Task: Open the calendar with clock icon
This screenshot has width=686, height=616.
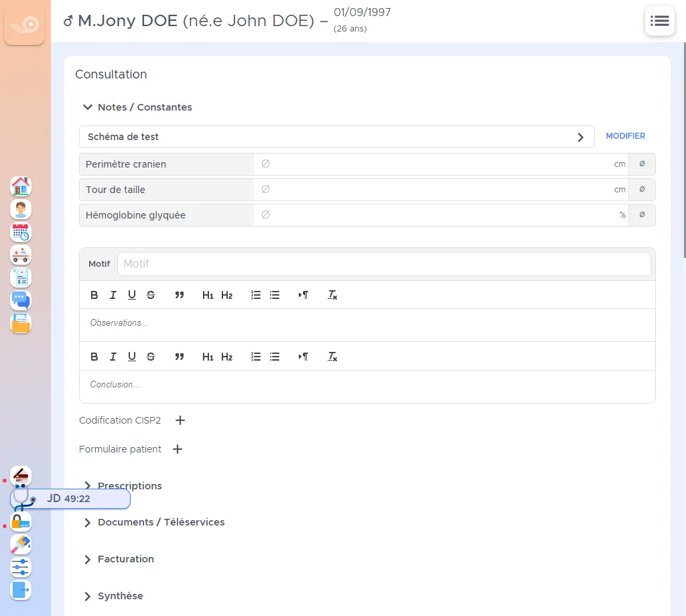Action: [x=21, y=232]
